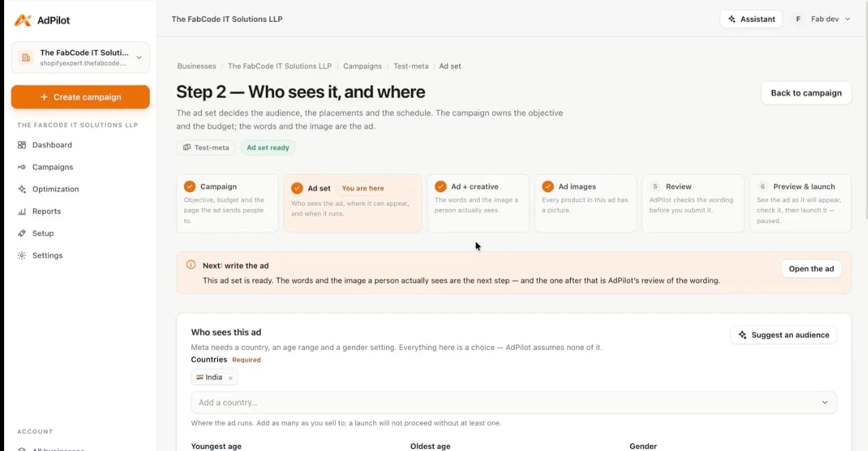The height and width of the screenshot is (451, 868).
Task: Click the Countries 'Required' label
Action: [246, 359]
